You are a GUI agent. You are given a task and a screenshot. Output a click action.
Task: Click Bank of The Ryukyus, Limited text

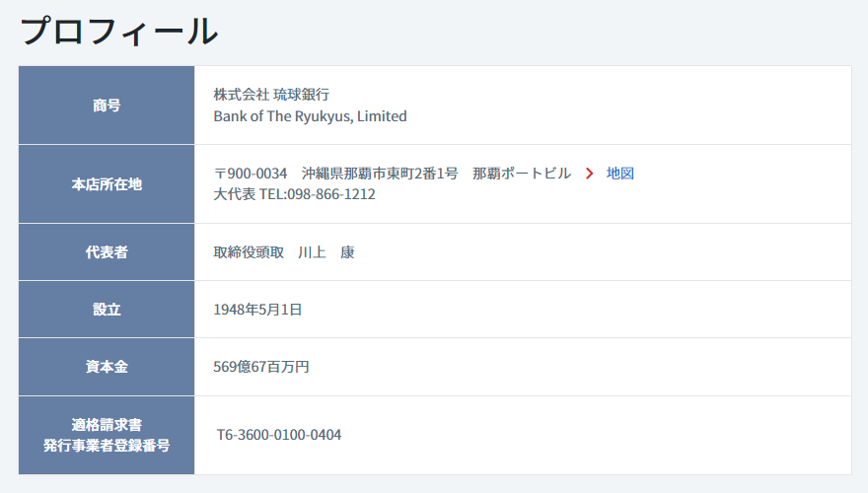click(310, 116)
